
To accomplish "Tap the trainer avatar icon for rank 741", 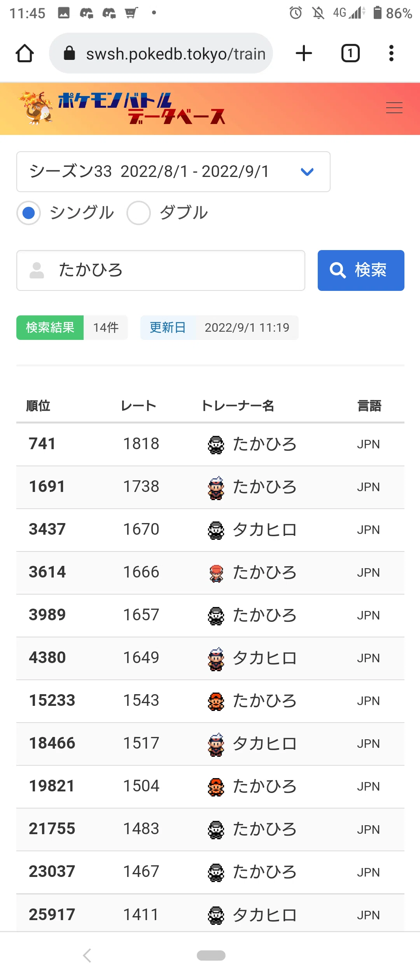I will click(x=216, y=444).
